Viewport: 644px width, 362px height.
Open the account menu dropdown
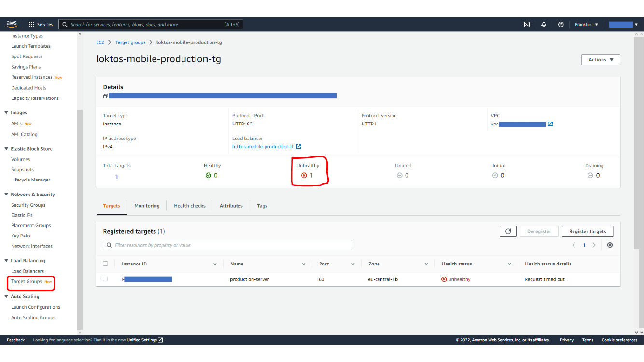point(623,25)
